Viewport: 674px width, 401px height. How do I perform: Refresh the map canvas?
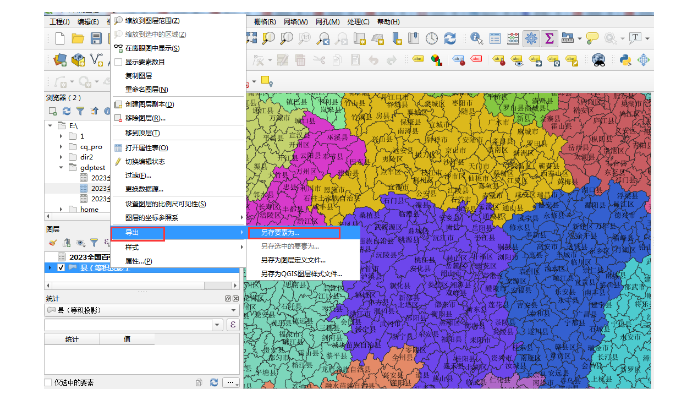(450, 39)
